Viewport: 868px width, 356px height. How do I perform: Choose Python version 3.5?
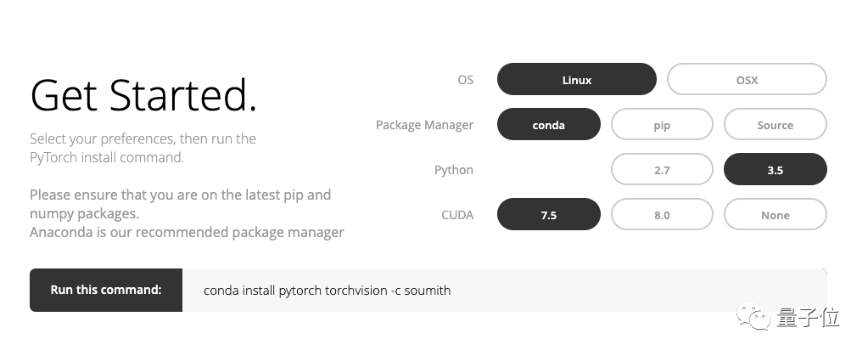click(x=775, y=170)
